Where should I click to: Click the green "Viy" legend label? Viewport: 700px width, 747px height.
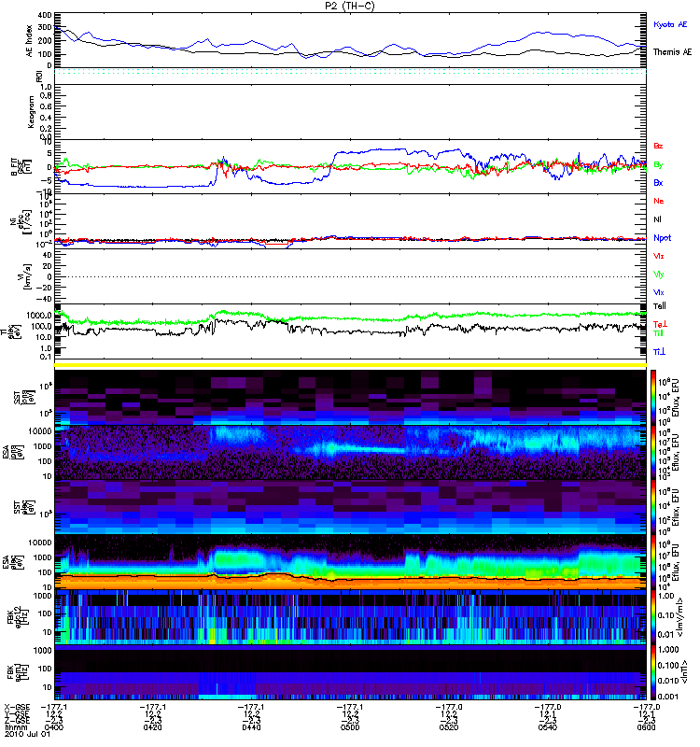pos(659,275)
